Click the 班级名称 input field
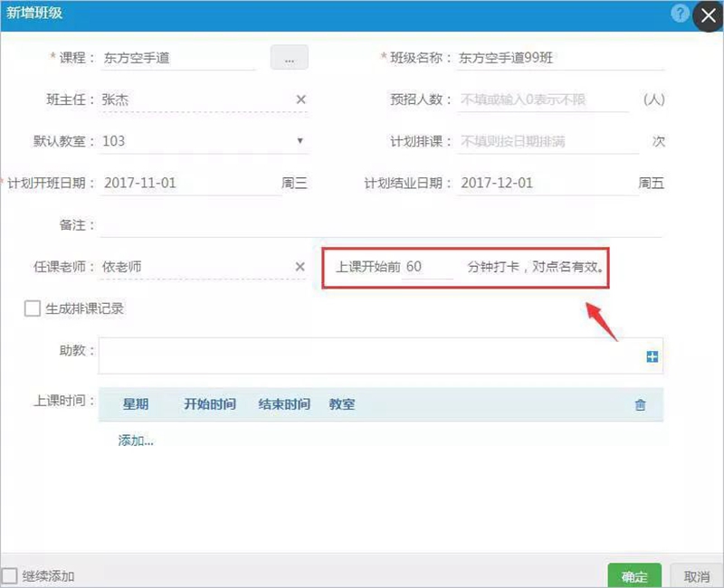The width and height of the screenshot is (724, 588). click(558, 58)
